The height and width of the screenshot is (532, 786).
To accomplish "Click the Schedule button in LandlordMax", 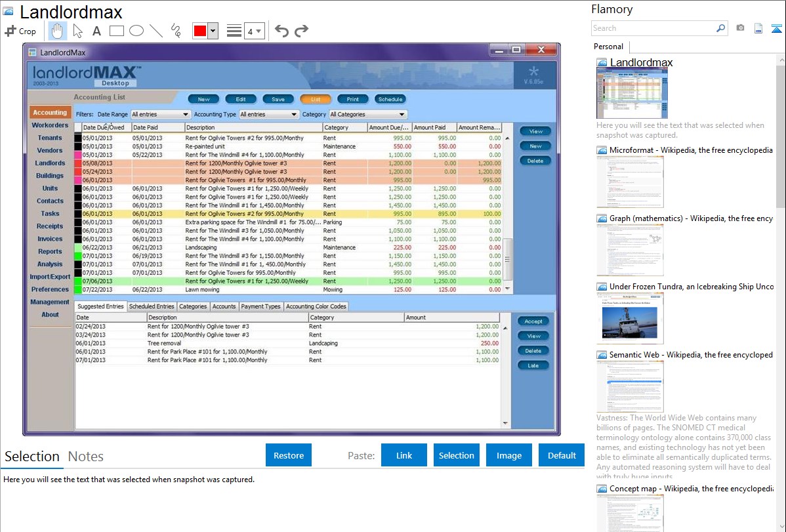I will (x=390, y=99).
